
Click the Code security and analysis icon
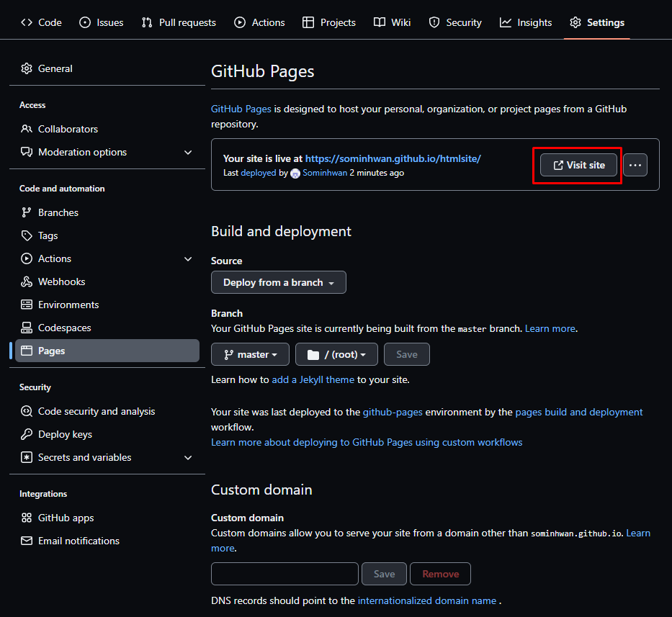[27, 411]
